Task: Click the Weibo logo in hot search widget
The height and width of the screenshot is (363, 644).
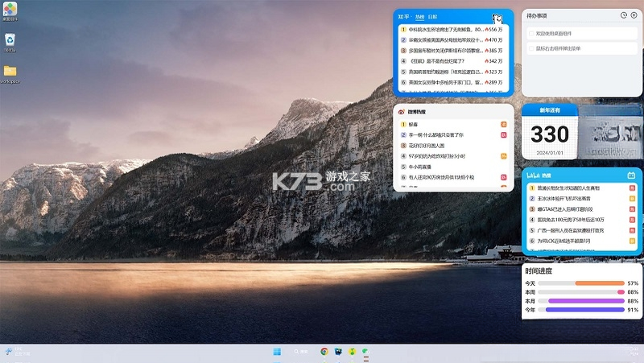Action: (401, 112)
